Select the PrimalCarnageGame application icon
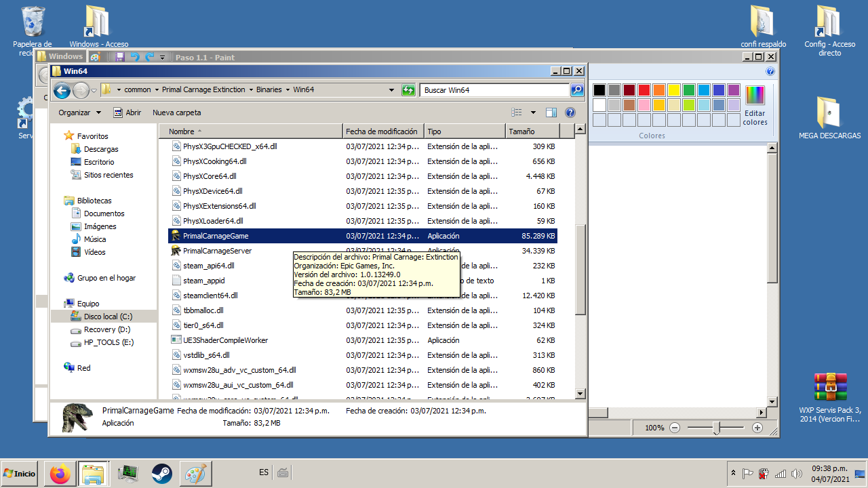 tap(176, 236)
